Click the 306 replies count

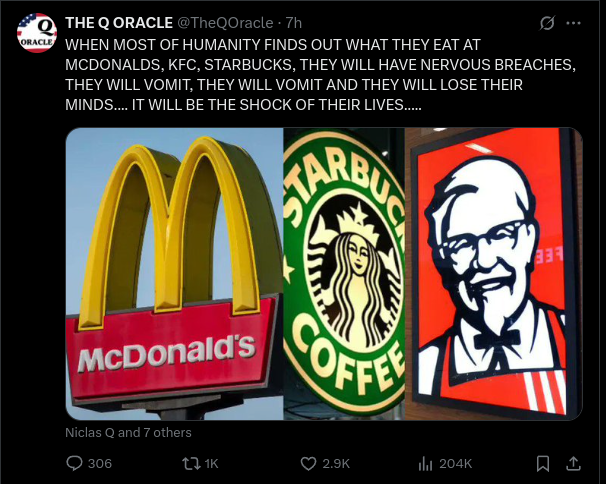tap(100, 463)
